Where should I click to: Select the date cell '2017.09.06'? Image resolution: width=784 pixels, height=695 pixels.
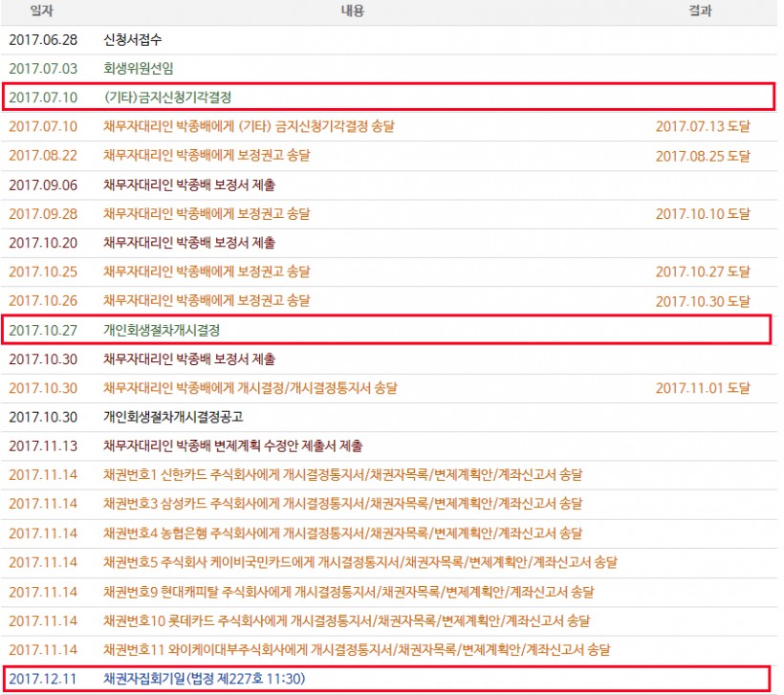click(43, 185)
